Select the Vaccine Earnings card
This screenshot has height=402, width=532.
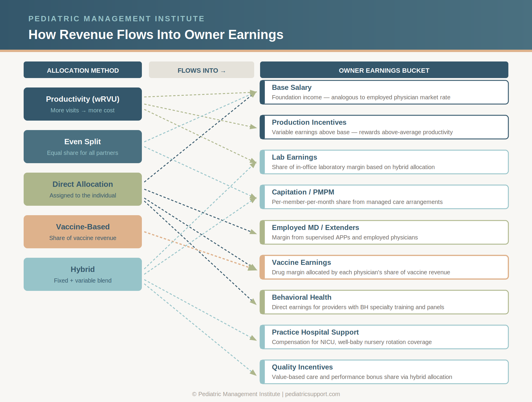(384, 267)
